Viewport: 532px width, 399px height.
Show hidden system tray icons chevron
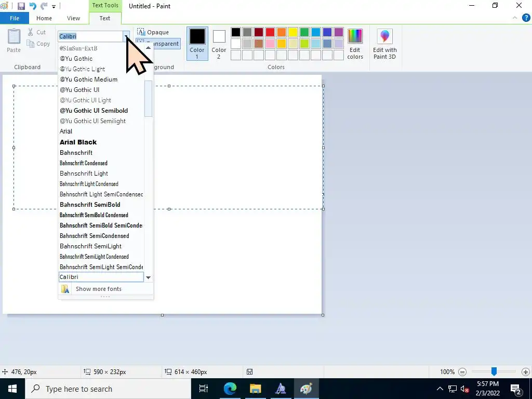point(440,389)
